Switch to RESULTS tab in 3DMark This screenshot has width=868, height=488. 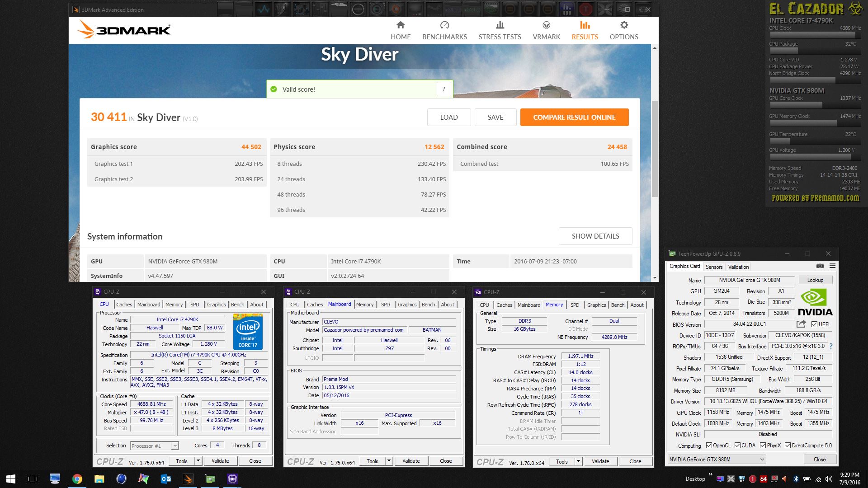[x=585, y=31]
